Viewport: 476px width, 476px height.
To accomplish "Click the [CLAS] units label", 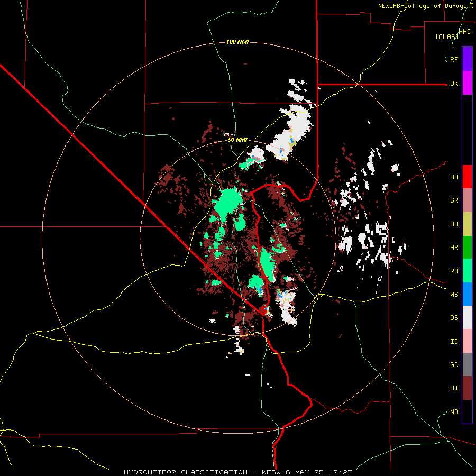I will tap(447, 36).
